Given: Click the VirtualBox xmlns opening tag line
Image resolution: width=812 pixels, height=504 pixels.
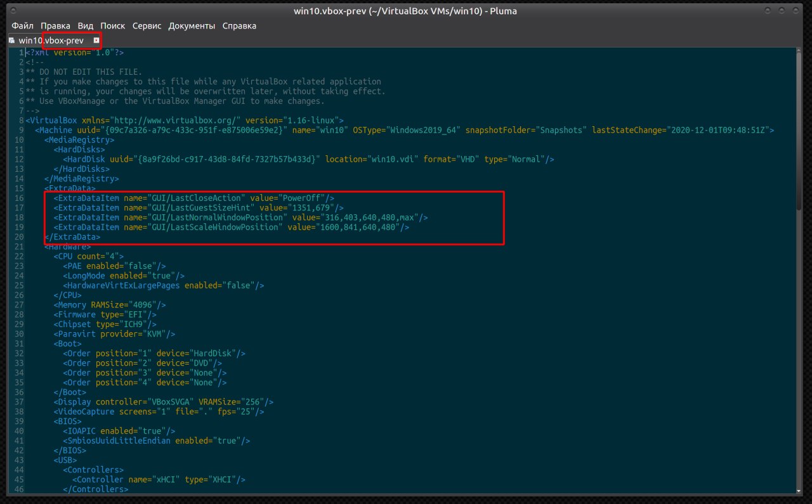Looking at the screenshot, I should coord(185,120).
